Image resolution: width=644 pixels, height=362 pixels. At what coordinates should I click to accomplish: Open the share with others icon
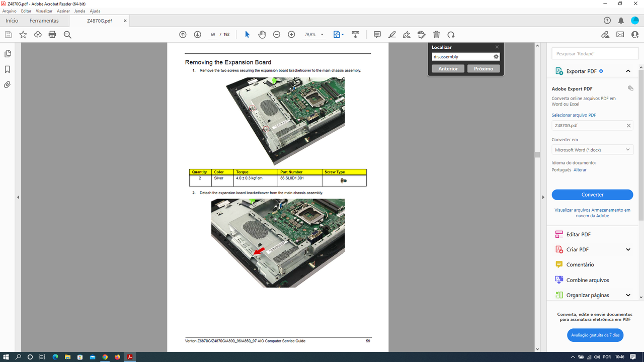tap(635, 35)
